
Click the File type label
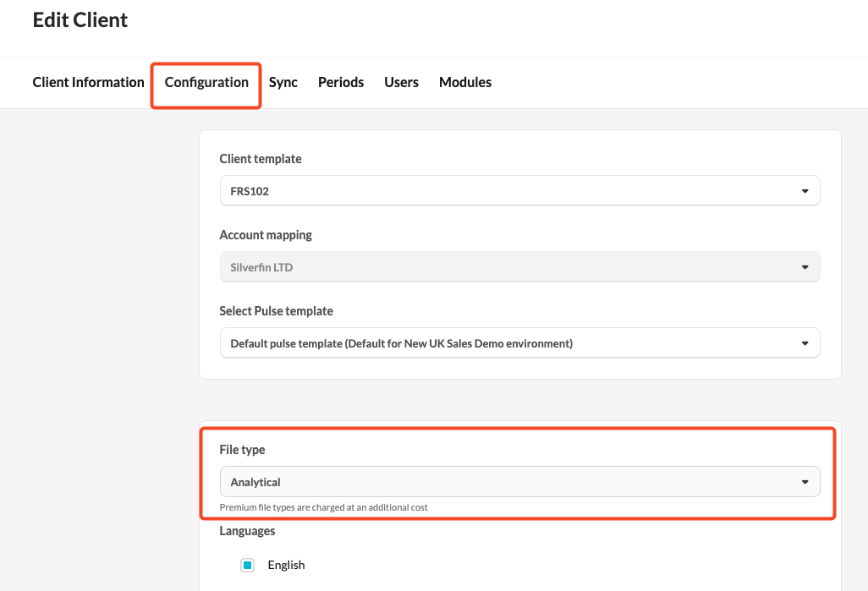[242, 450]
